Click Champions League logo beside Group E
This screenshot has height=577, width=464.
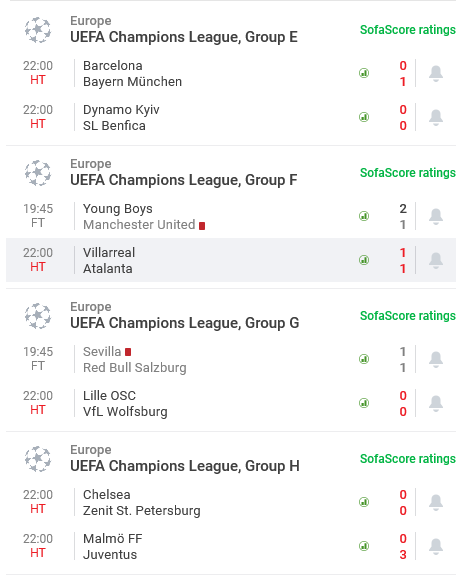click(38, 29)
